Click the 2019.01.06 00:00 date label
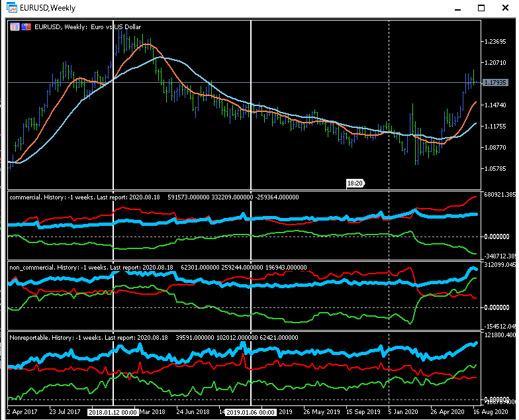The image size is (519, 420). (250, 412)
